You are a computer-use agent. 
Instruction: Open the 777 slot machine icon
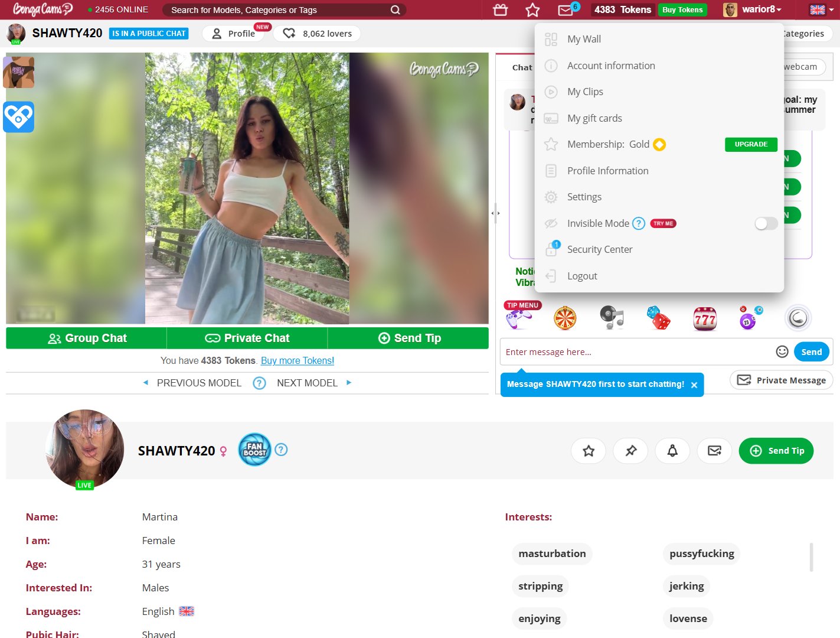705,318
